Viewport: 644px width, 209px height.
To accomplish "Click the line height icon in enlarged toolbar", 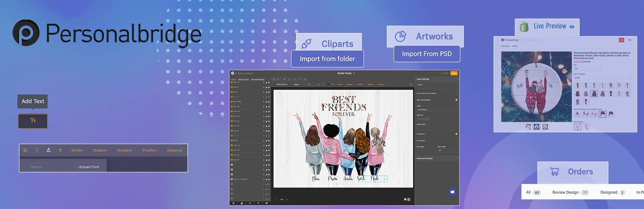I will coord(37,150).
